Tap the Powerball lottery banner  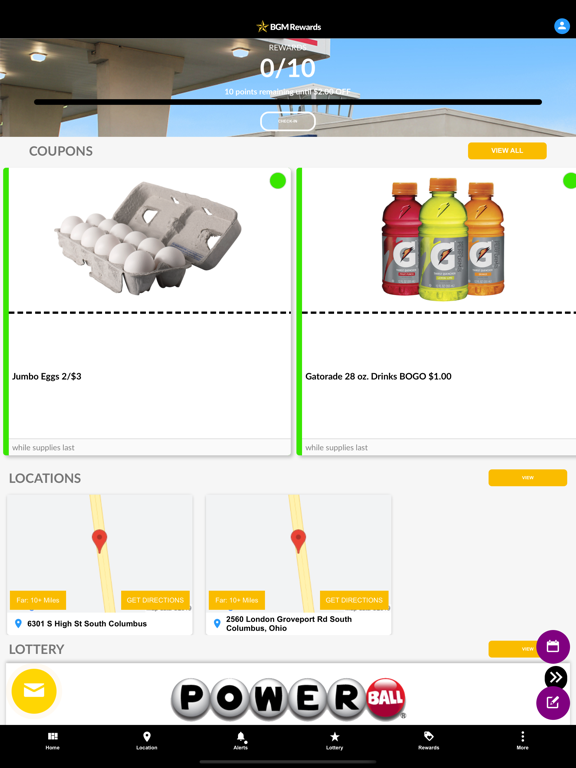tap(288, 699)
